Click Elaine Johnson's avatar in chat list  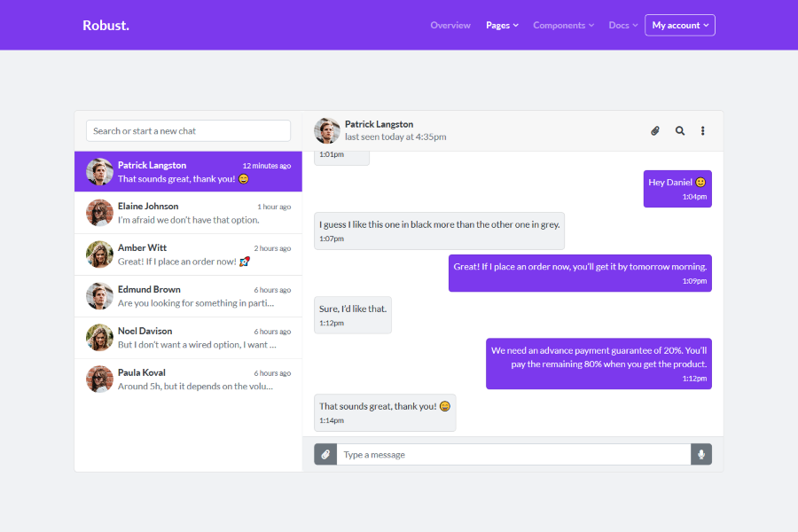coord(99,213)
